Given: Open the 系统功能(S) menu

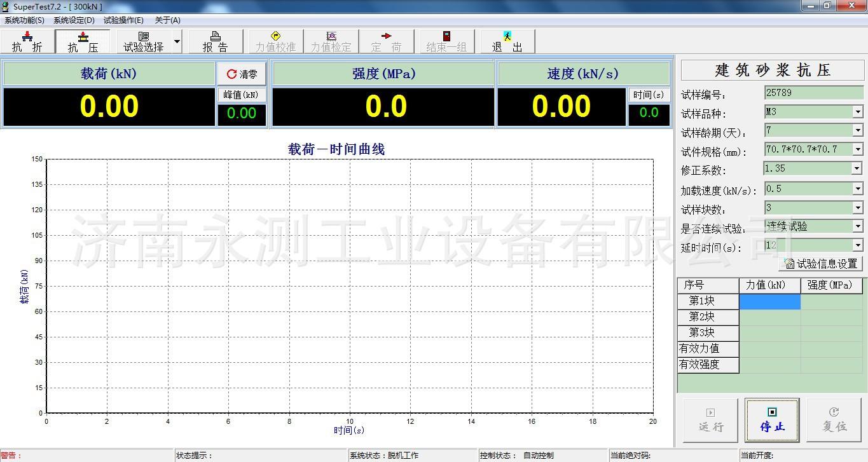Looking at the screenshot, I should coord(24,20).
